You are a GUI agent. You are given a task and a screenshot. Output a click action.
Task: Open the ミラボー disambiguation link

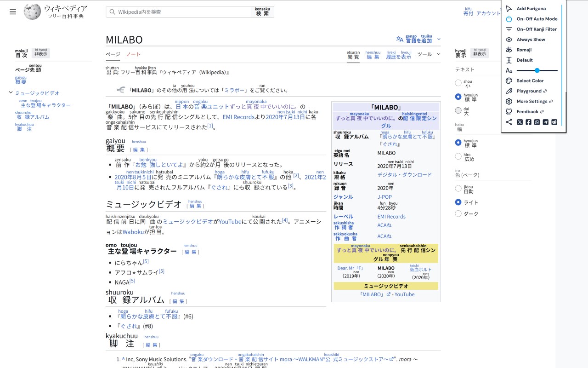(234, 90)
